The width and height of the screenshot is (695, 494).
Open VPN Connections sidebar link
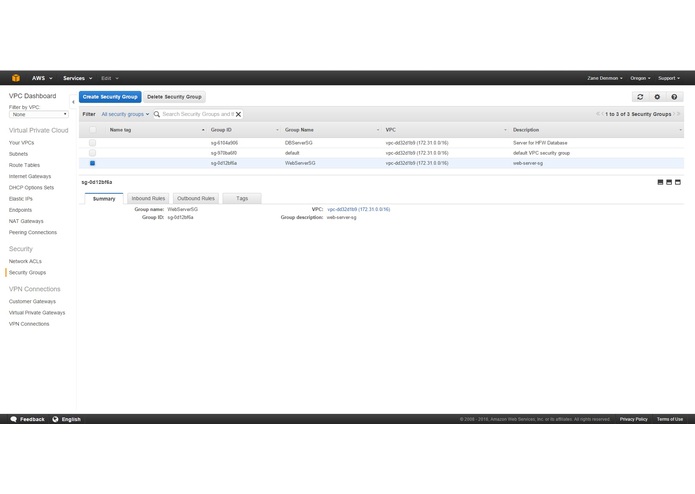[29, 324]
